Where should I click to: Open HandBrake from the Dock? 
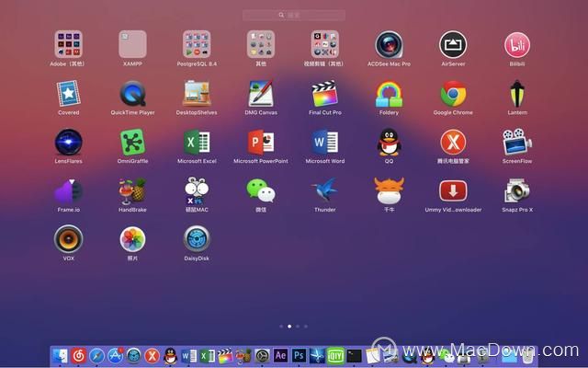pyautogui.click(x=243, y=355)
